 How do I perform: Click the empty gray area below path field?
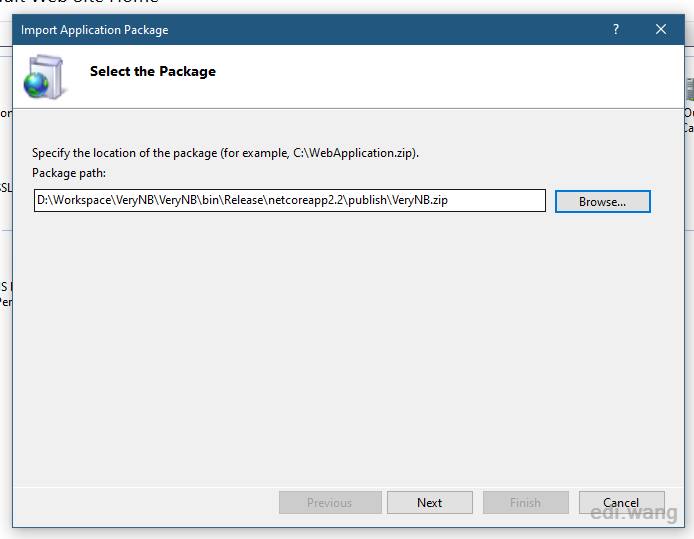348,345
